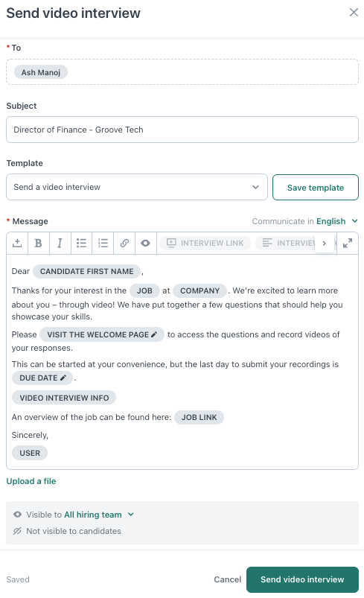Open the Template dropdown
Screen dimensions: 364x598
click(x=137, y=187)
